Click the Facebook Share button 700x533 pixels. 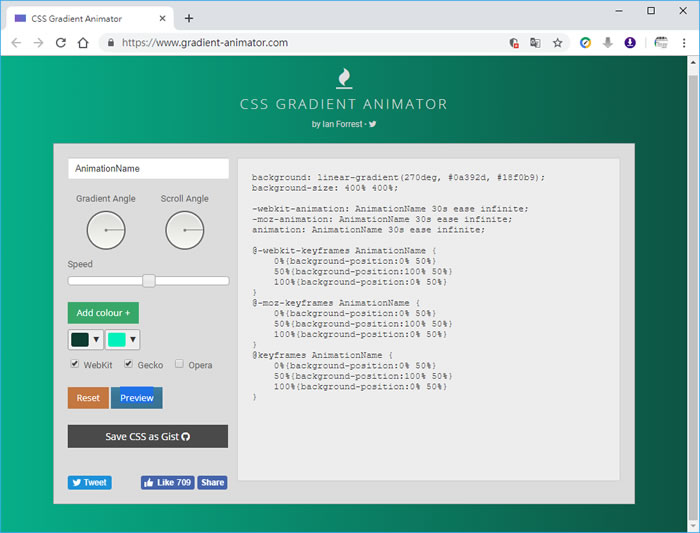(212, 483)
